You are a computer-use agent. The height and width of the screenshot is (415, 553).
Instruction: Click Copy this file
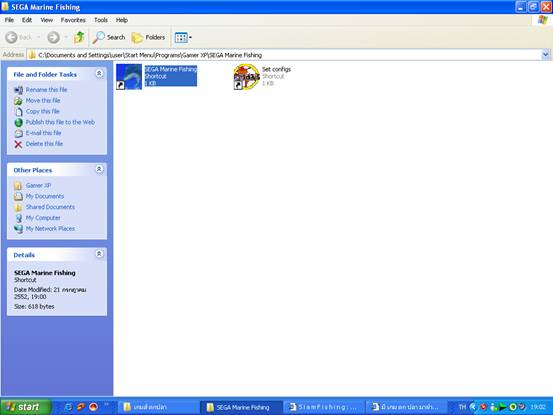tap(42, 111)
